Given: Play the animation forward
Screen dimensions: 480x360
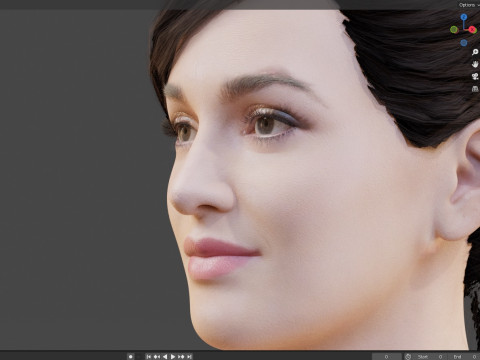Looking at the screenshot, I should pyautogui.click(x=173, y=357).
